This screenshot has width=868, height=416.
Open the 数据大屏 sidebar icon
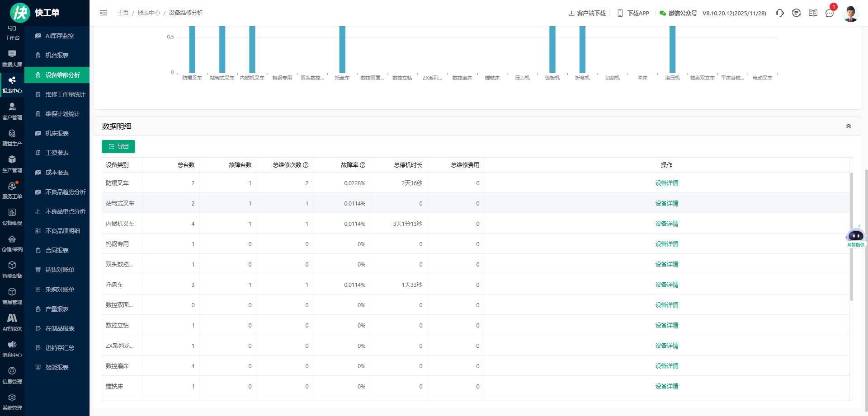[12, 58]
